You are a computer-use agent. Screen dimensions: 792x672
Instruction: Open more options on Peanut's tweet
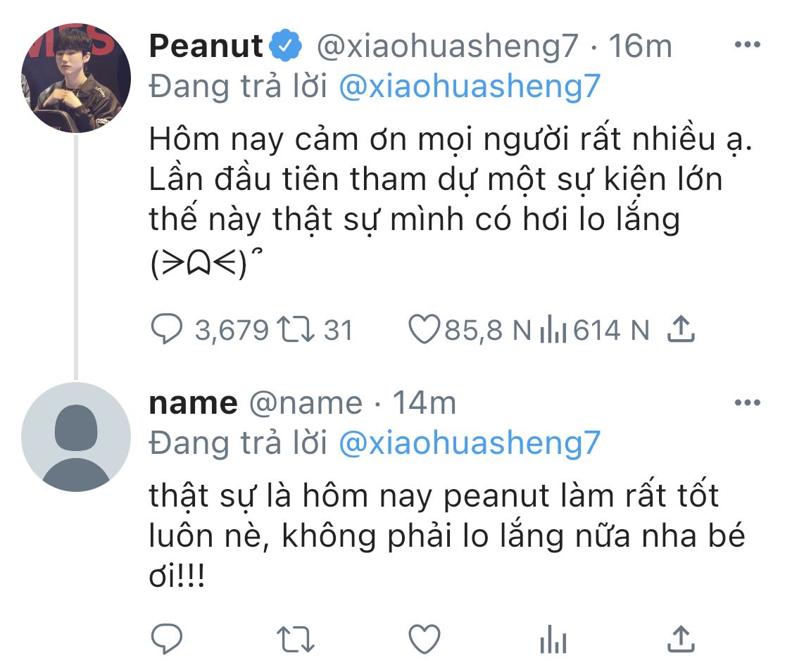[747, 45]
